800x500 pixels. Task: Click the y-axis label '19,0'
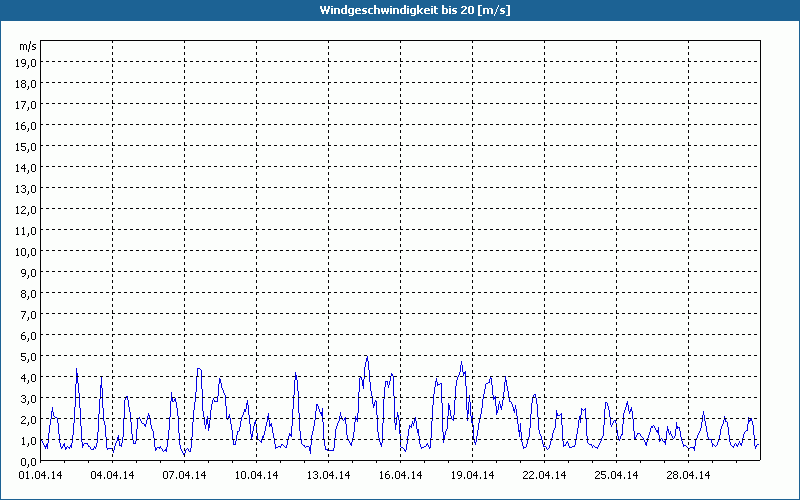[x=26, y=63]
